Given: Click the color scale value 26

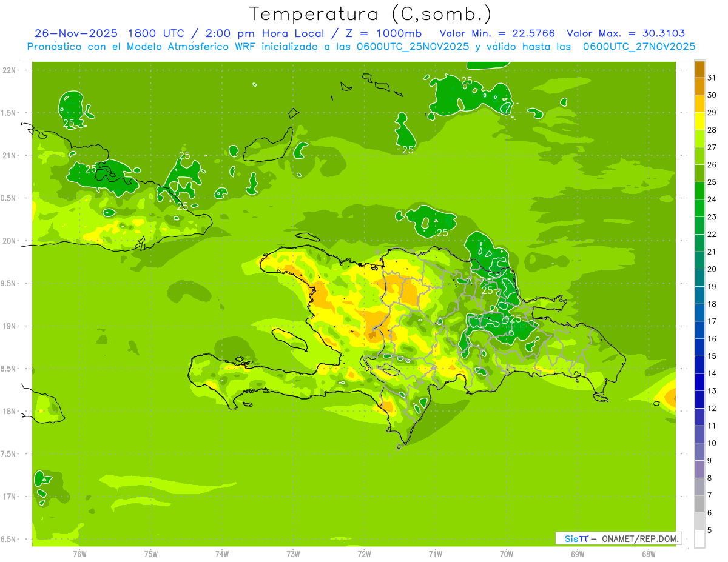Looking at the screenshot, I should pos(712,164).
